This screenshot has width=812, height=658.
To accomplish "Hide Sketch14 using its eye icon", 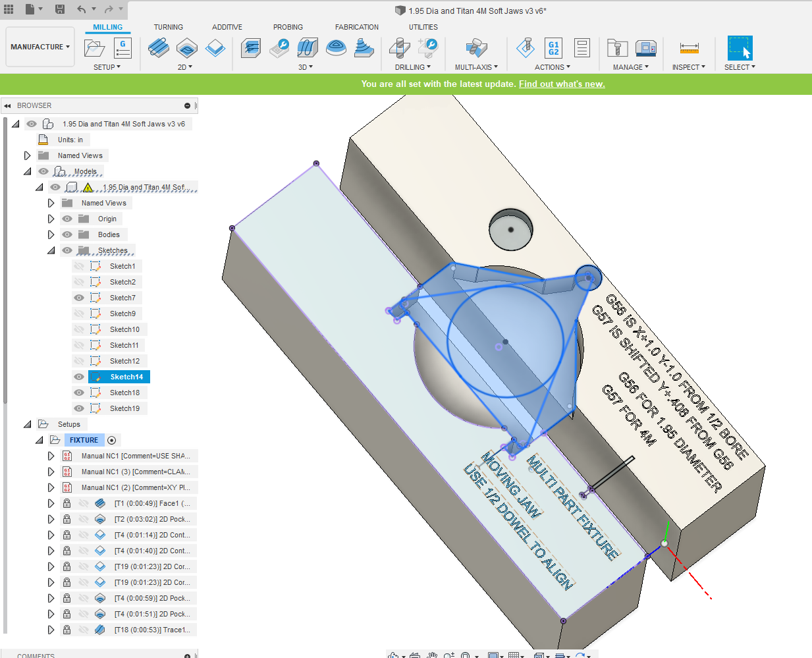I will (x=79, y=377).
